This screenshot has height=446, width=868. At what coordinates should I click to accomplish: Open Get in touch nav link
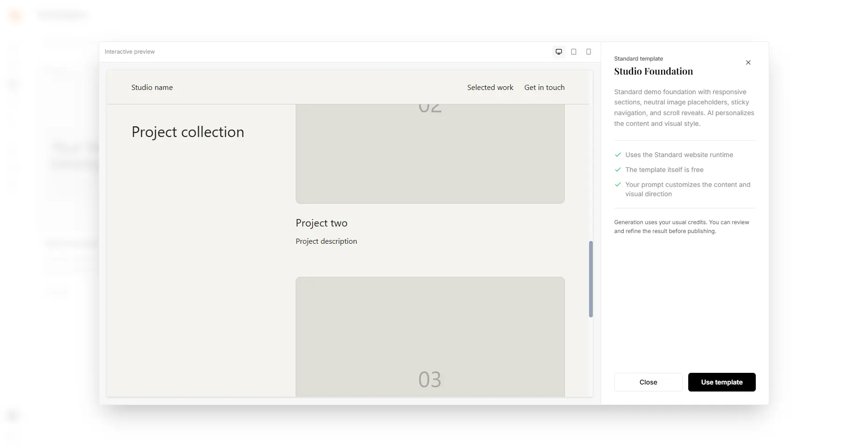(x=544, y=87)
